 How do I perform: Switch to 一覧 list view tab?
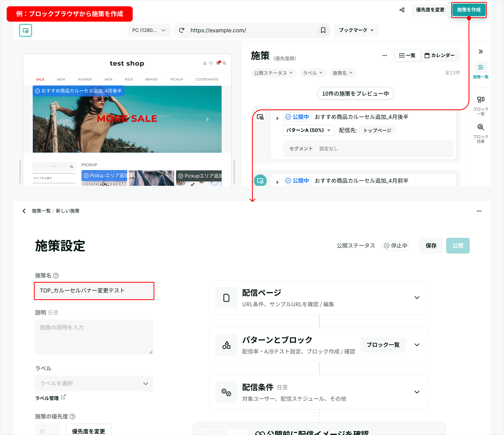tap(407, 56)
